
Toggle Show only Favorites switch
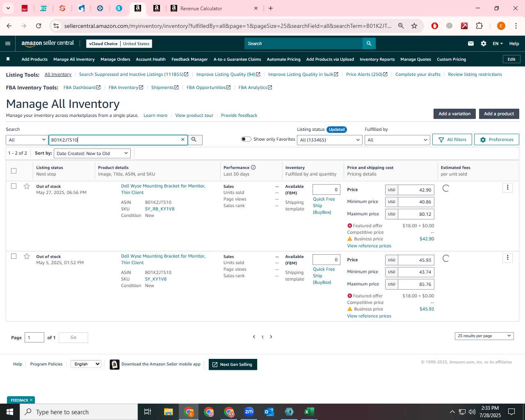pos(246,139)
